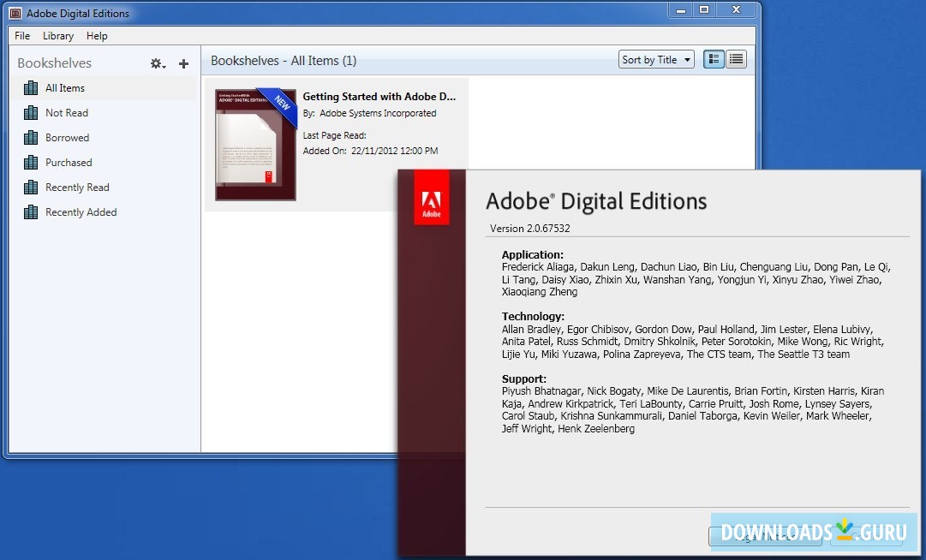The height and width of the screenshot is (560, 926).
Task: Click the Bookshelves panel heading
Action: (x=54, y=63)
